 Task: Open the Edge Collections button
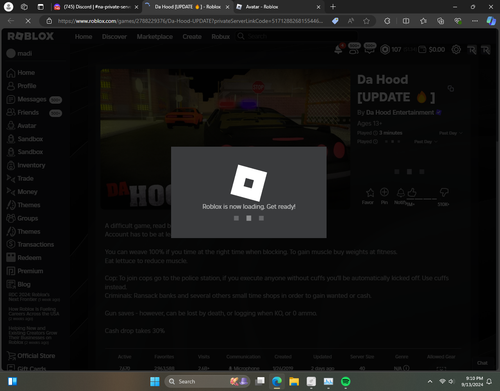point(441,21)
